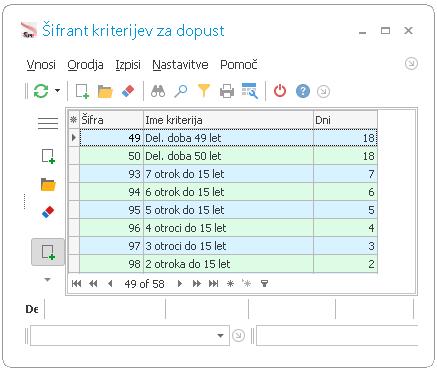Expand side panel with down arrow
The width and height of the screenshot is (437, 375).
pyautogui.click(x=48, y=280)
